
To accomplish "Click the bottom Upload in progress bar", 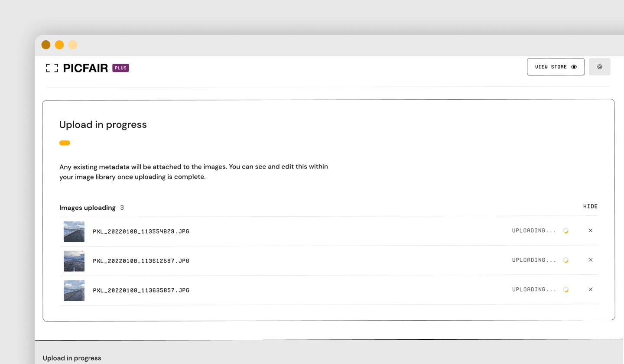I will click(329, 352).
